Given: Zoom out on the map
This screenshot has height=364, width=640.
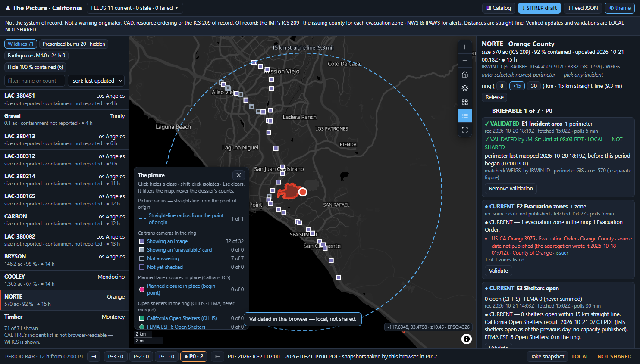Looking at the screenshot, I should (x=464, y=61).
